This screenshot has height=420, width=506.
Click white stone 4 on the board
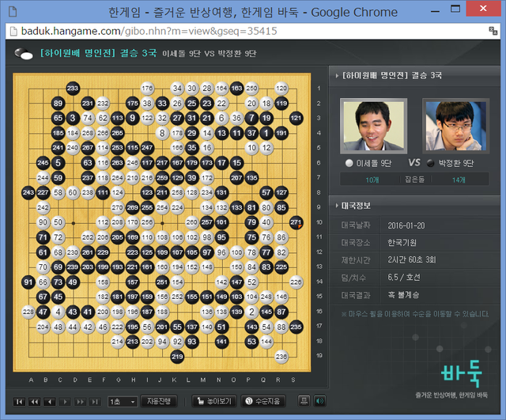coord(58,312)
